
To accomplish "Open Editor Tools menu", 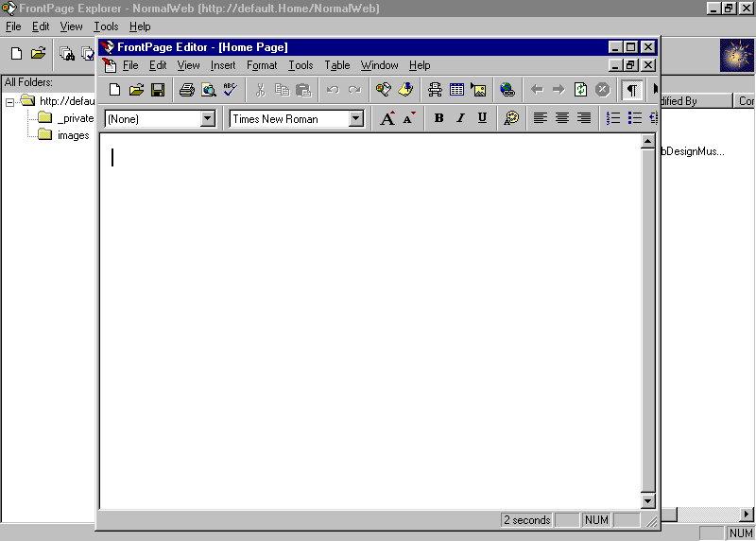I will (301, 65).
